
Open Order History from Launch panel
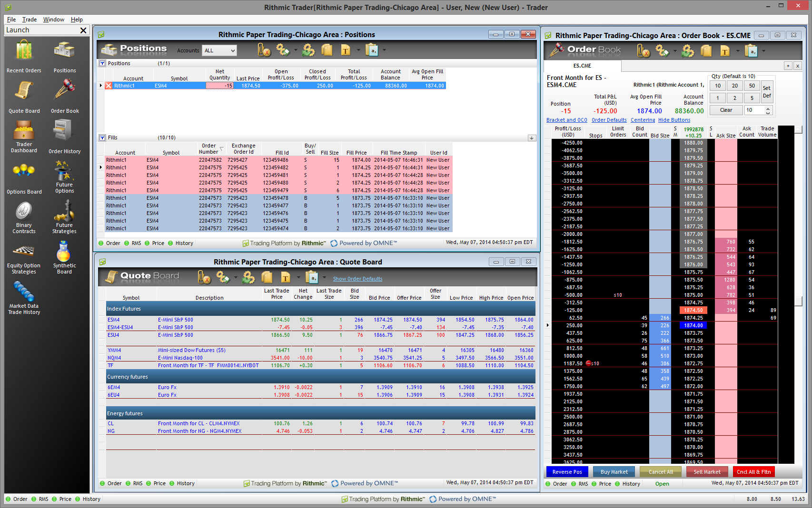coord(65,137)
